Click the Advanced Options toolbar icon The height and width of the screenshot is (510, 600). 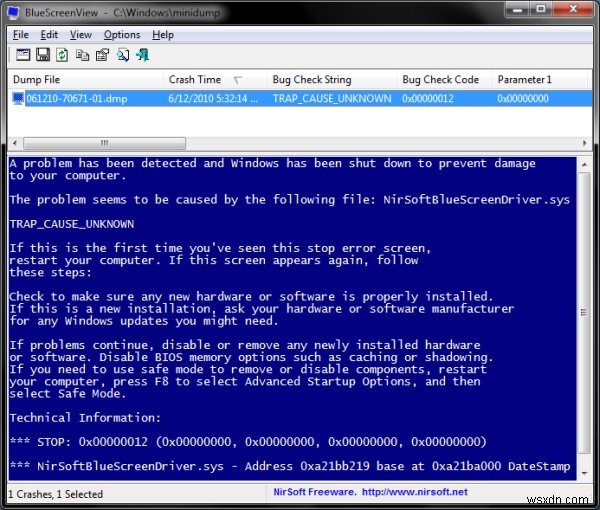(23, 55)
